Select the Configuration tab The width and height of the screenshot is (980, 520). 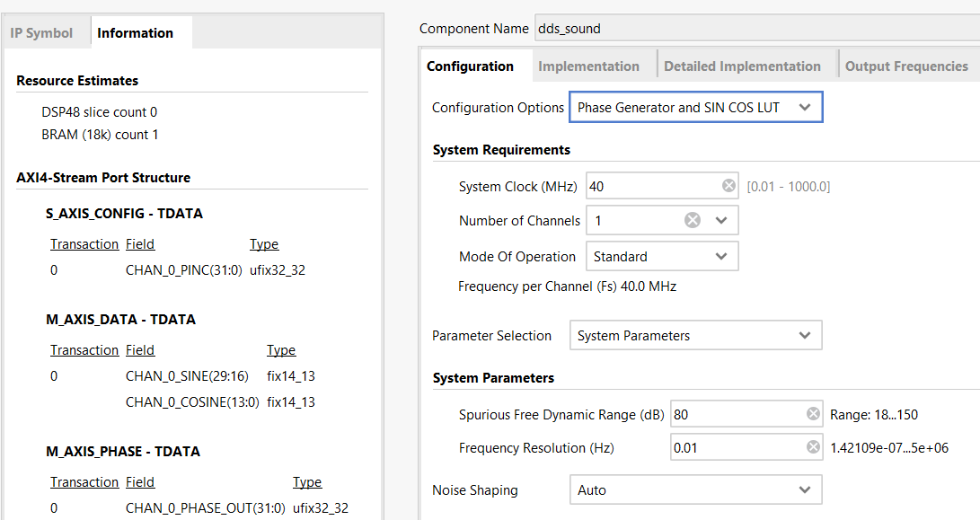click(470, 66)
